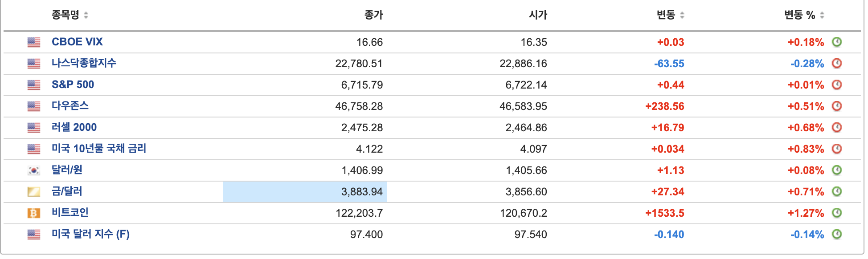This screenshot has height=259, width=868.
Task: Click the US flag icon beside 다우존스
Action: tap(33, 106)
